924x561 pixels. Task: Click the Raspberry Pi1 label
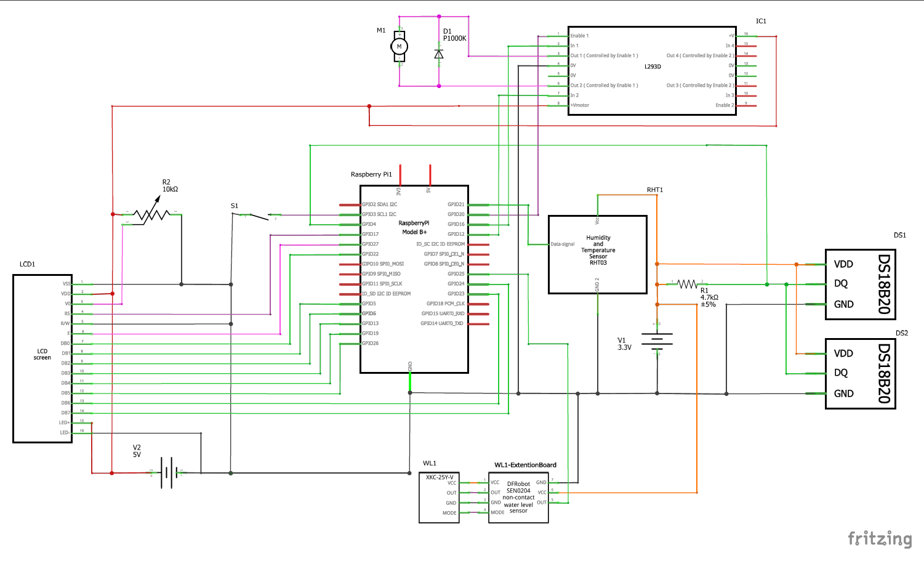371,174
